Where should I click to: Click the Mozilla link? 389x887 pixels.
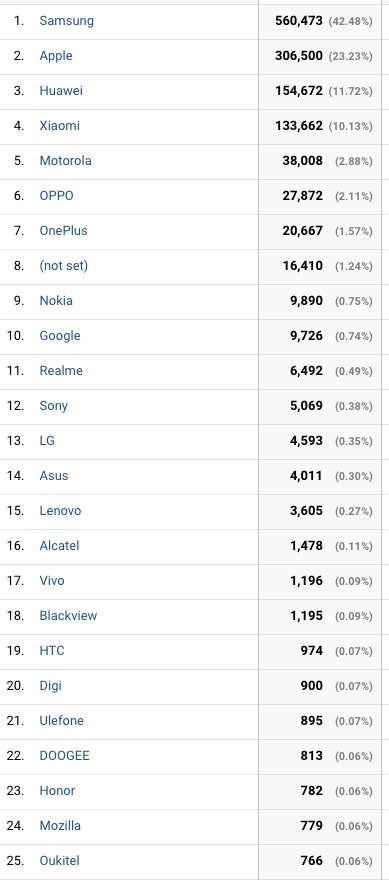click(x=60, y=826)
